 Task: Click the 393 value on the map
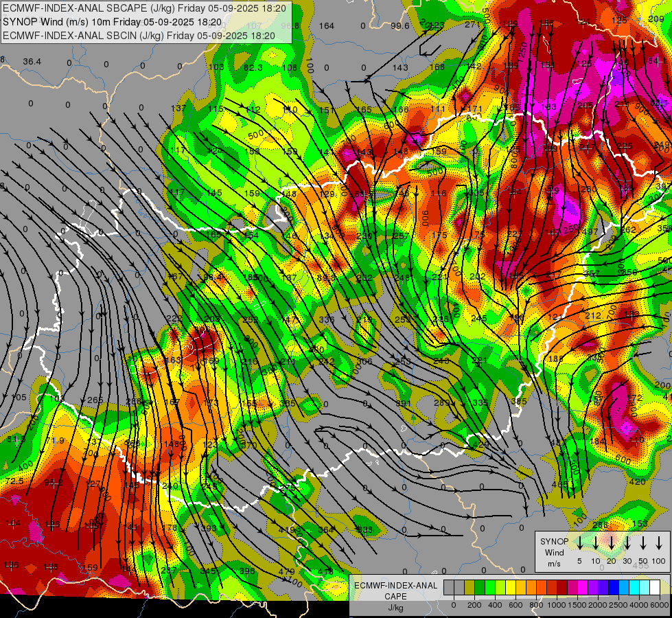tap(209, 528)
